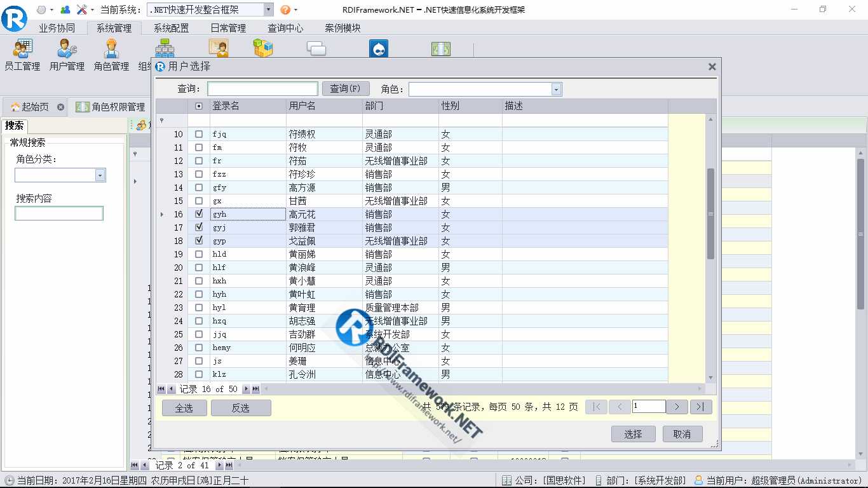Switch to the 案例模块 ribbon tab
This screenshot has width=868, height=488.
[x=342, y=28]
